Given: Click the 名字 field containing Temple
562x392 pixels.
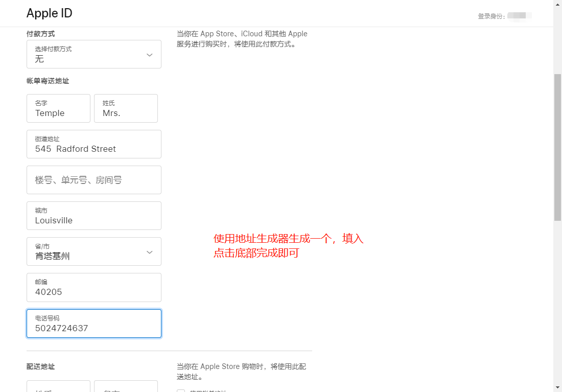Looking at the screenshot, I should click(x=58, y=108).
